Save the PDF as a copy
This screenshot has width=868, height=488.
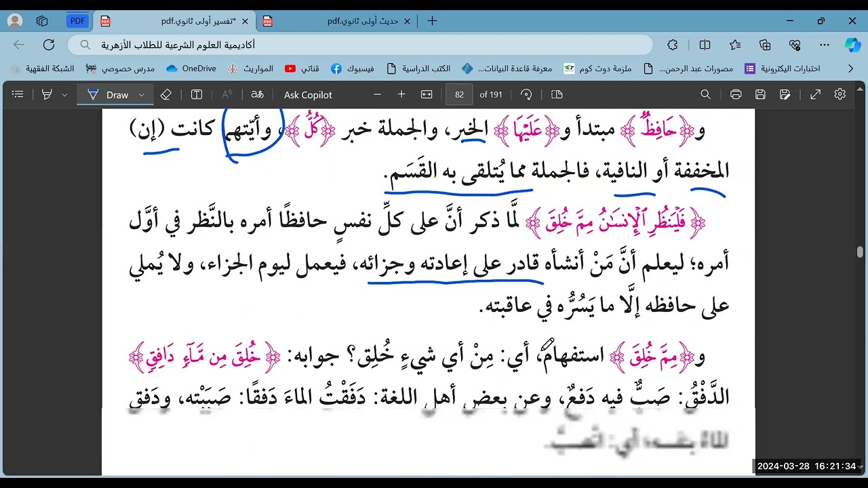click(785, 95)
